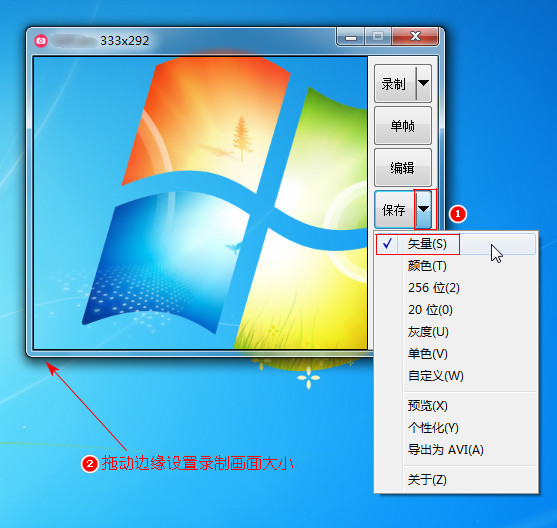This screenshot has height=528, width=557.
Task: Select 自定义(W) custom option
Action: point(455,376)
